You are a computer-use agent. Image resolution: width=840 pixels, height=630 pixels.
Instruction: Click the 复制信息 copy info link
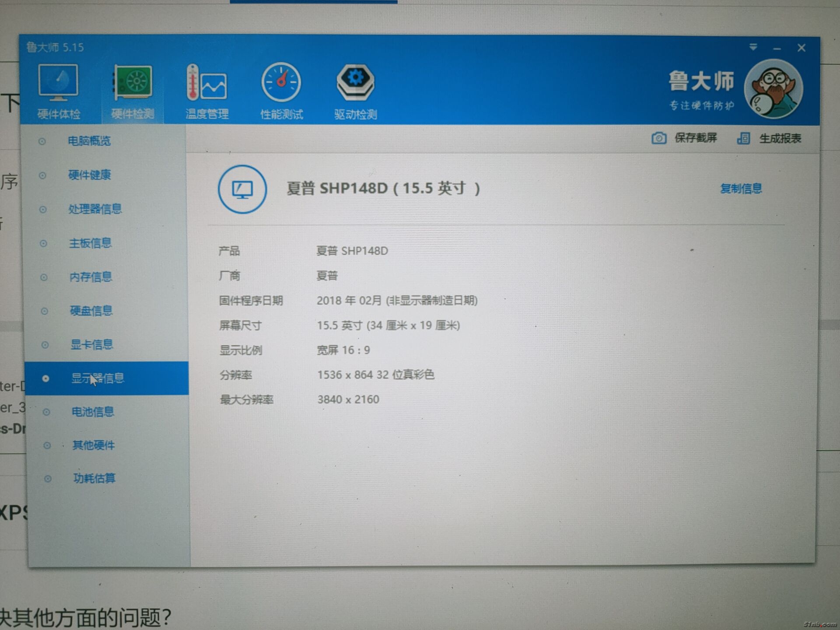pos(741,189)
